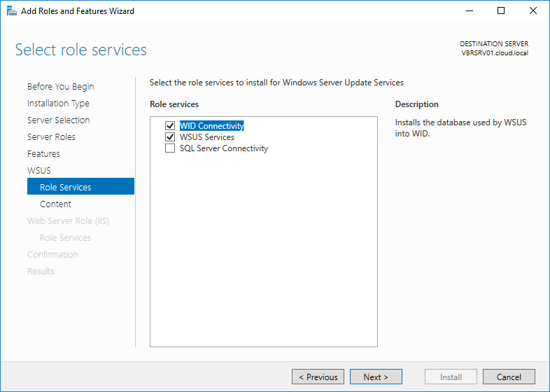Cancel the Add Roles wizard
The width and height of the screenshot is (550, 392).
(x=509, y=377)
